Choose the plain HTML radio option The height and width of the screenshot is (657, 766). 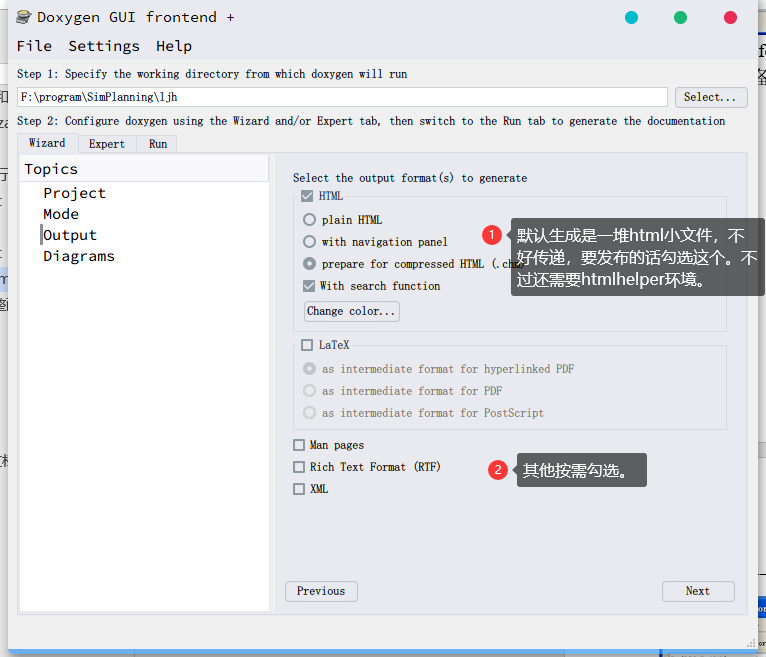click(309, 220)
